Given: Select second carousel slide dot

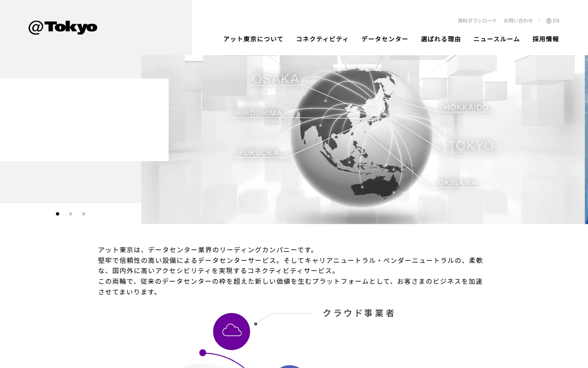Looking at the screenshot, I should (x=71, y=214).
